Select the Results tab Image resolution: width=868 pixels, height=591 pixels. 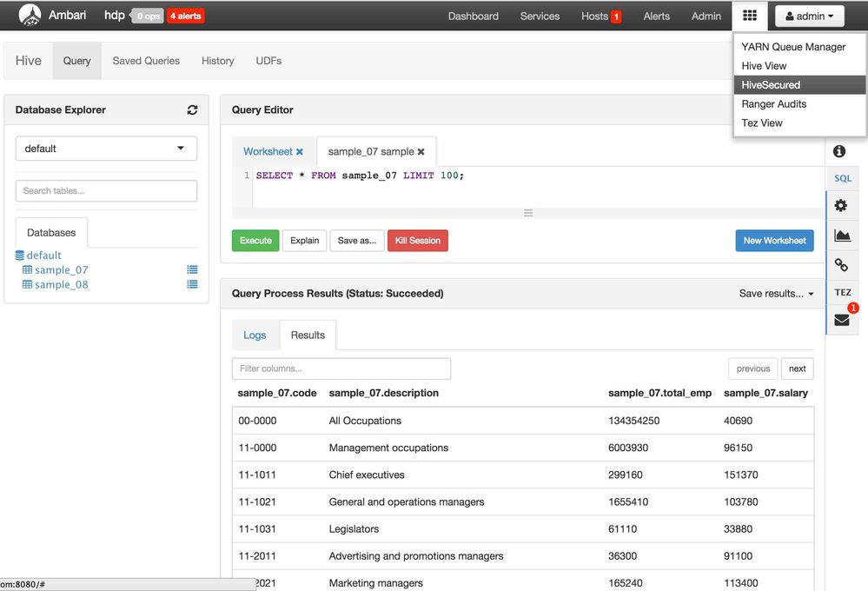pyautogui.click(x=308, y=335)
